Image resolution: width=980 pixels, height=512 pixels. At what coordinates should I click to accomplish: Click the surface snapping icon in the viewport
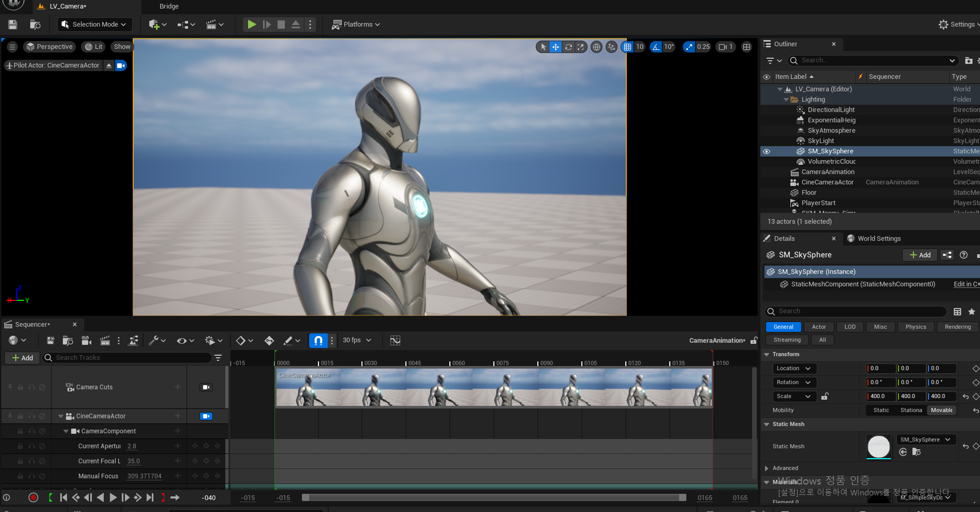tap(611, 47)
